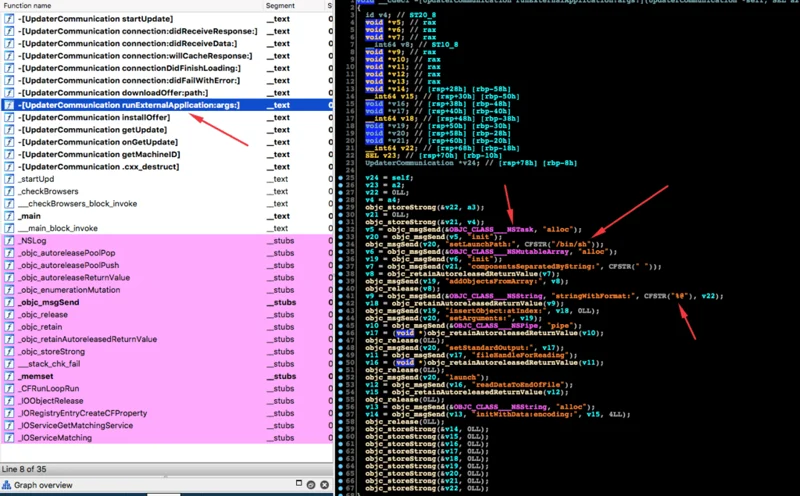
Task: Select _objc_enumerationMutation stub
Action: click(x=69, y=290)
